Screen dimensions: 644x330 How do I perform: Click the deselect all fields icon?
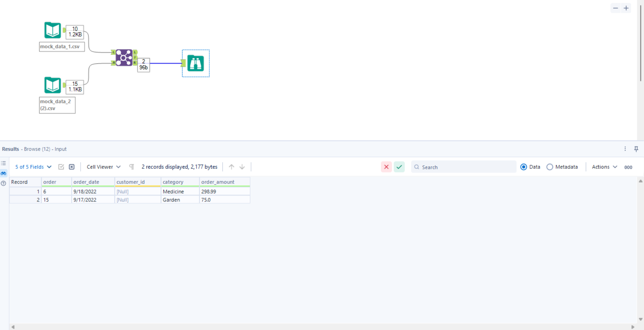click(x=72, y=167)
